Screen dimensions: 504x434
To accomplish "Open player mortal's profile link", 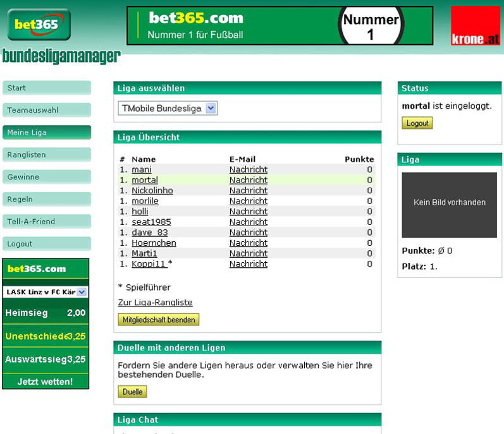I will click(x=145, y=180).
